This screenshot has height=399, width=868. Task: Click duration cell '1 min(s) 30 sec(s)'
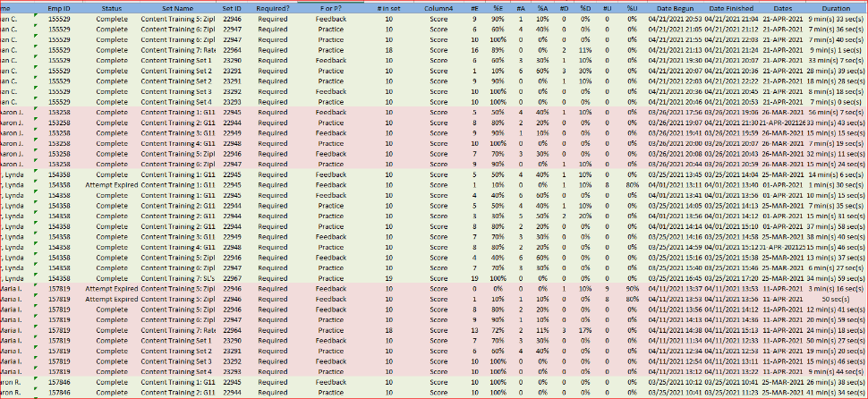[x=836, y=185]
